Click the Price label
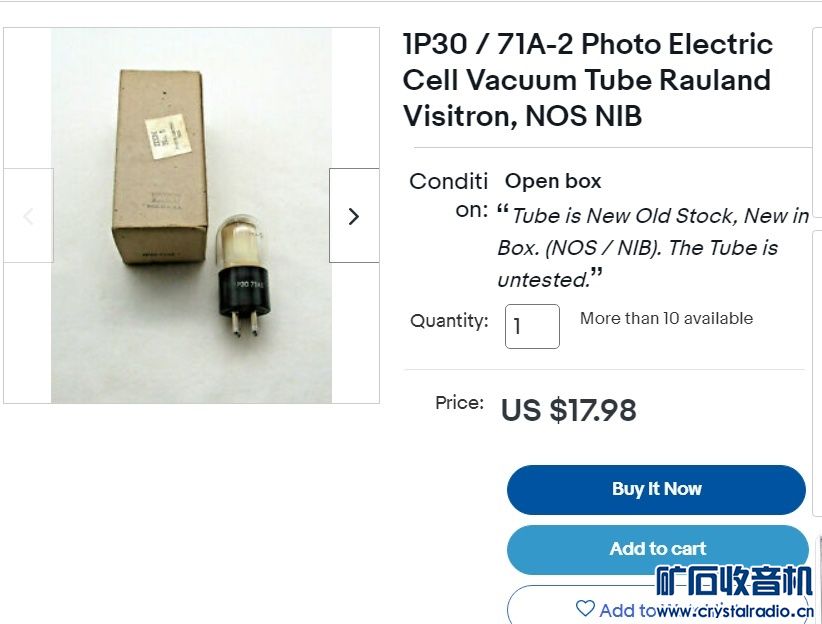 pyautogui.click(x=459, y=403)
